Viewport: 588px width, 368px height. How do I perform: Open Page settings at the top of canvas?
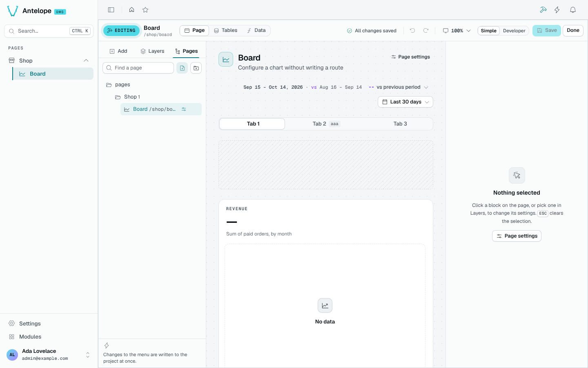[410, 57]
